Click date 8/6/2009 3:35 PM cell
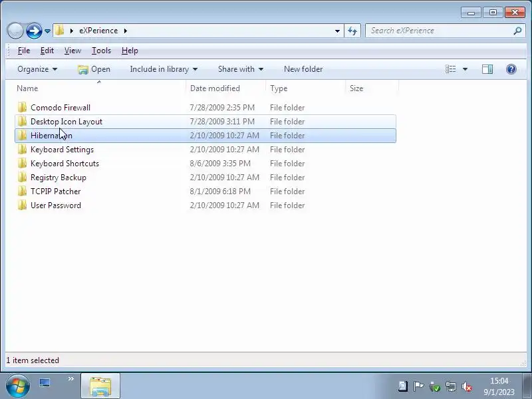Screen dimensions: 532x399 point(220,164)
